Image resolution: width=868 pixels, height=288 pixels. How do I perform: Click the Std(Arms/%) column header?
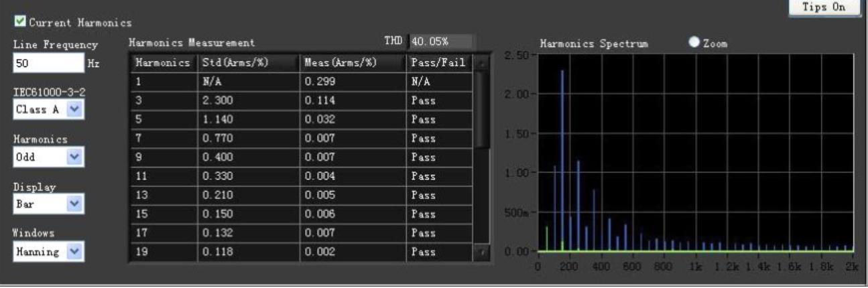pos(248,62)
